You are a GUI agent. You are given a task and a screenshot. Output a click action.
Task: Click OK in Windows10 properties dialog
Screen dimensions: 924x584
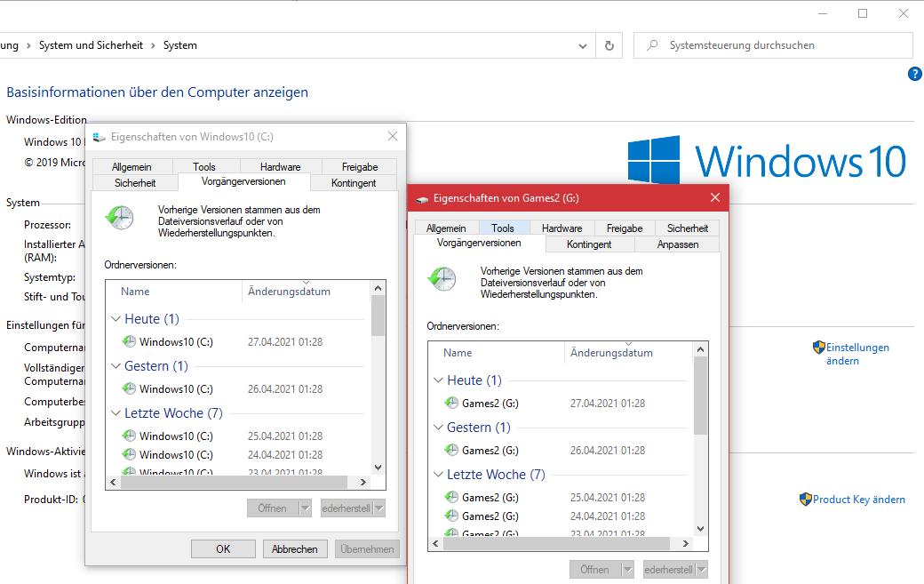point(223,548)
